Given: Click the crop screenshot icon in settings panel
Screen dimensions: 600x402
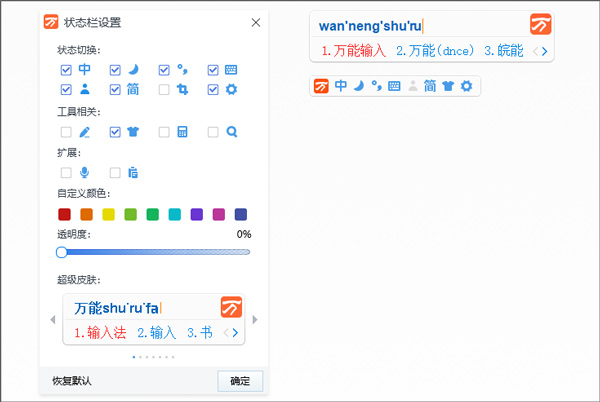Looking at the screenshot, I should [183, 89].
